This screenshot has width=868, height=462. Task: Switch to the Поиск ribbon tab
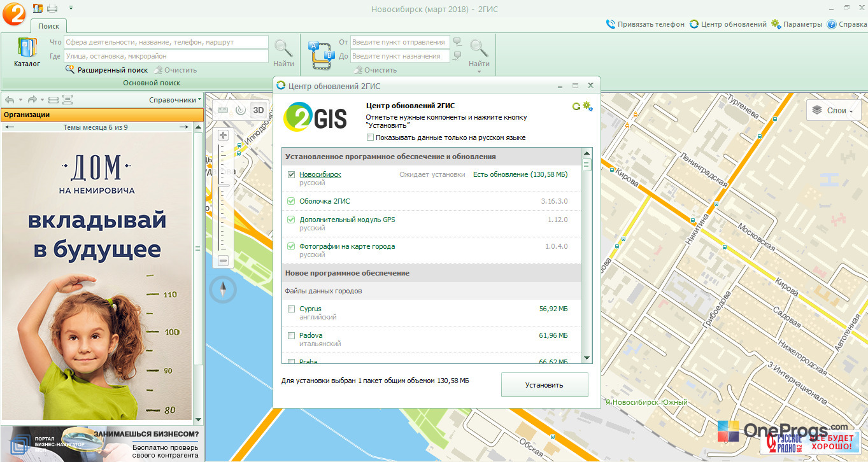pyautogui.click(x=48, y=26)
